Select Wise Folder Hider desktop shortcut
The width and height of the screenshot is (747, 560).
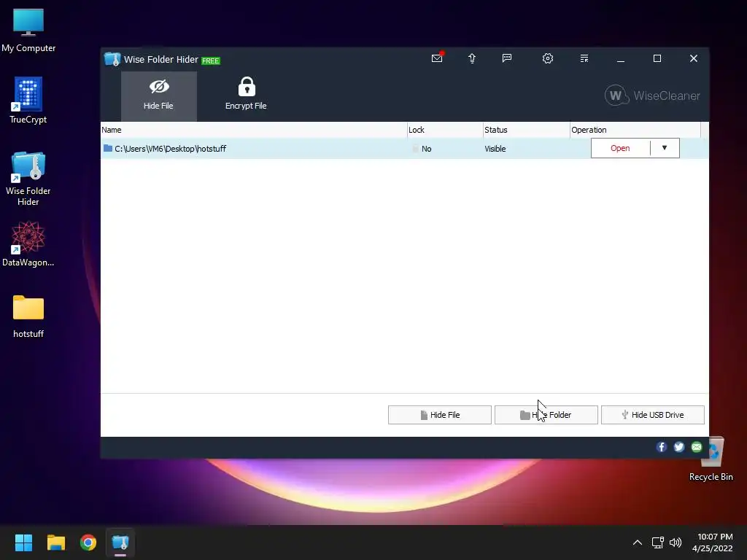point(28,179)
